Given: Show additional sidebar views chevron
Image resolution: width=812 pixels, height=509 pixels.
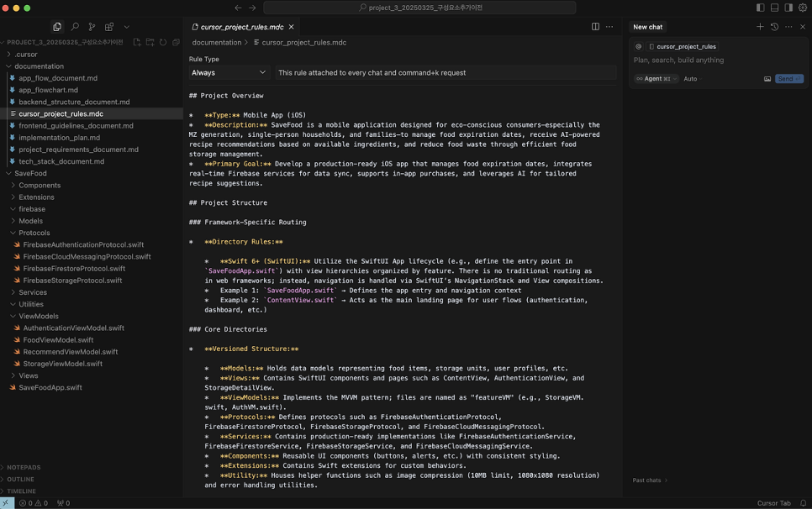Looking at the screenshot, I should point(126,27).
